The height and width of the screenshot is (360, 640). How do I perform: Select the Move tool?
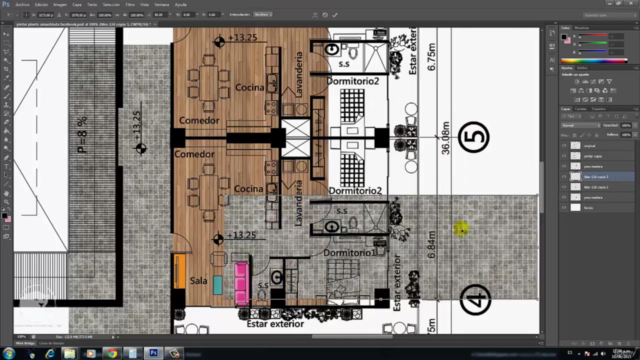coord(6,34)
